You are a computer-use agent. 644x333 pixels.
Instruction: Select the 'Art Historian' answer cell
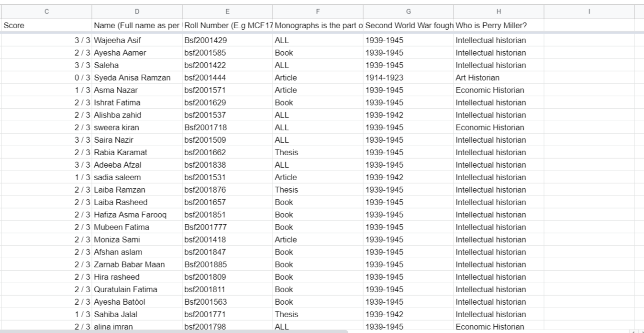tap(499, 78)
